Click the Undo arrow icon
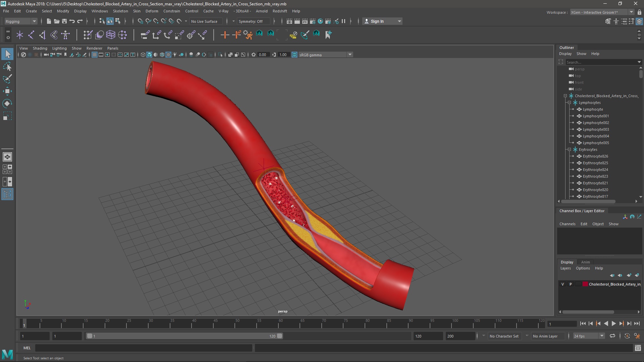This screenshot has height=362, width=644. point(72,21)
